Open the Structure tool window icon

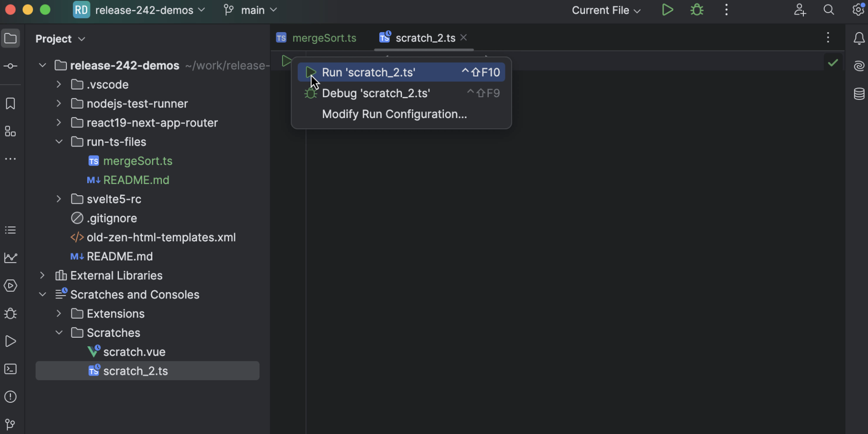tap(10, 132)
